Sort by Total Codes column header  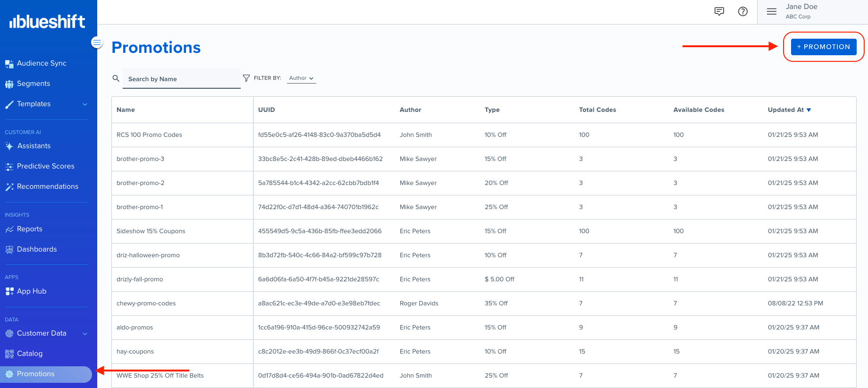pos(598,110)
